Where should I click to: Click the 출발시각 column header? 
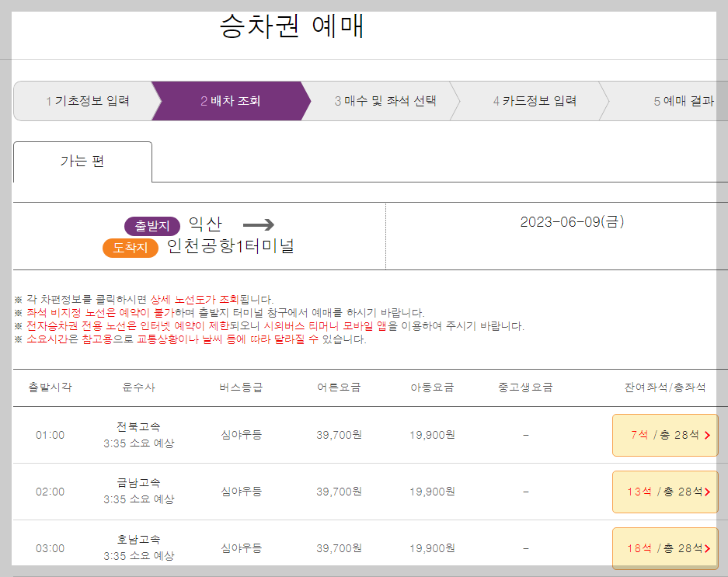point(51,388)
